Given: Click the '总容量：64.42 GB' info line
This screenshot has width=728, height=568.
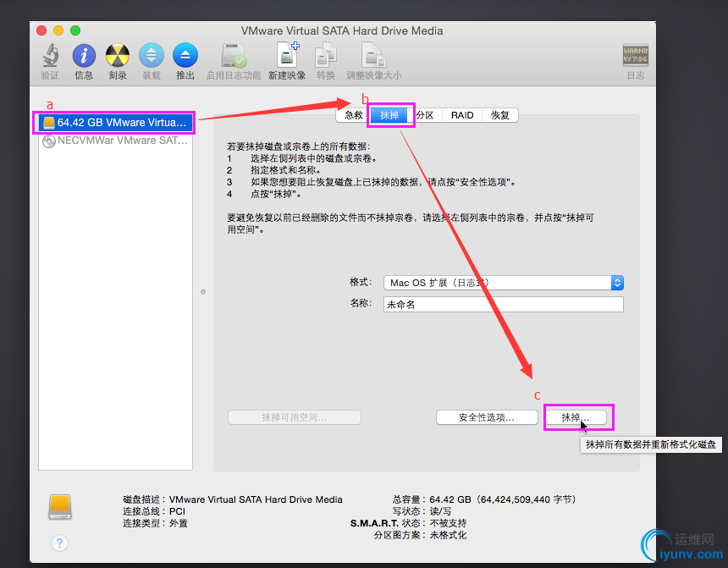Looking at the screenshot, I should (x=484, y=499).
